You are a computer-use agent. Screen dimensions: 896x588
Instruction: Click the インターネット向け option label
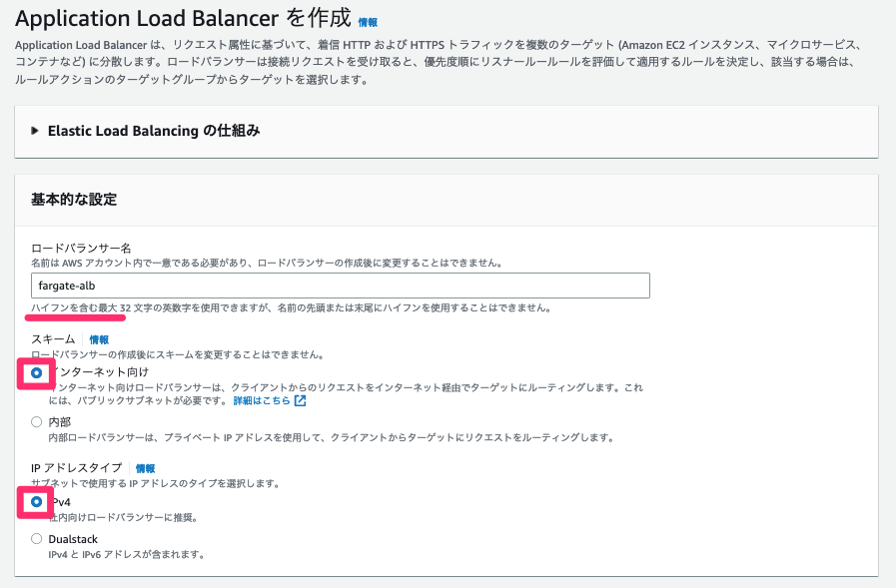98,372
